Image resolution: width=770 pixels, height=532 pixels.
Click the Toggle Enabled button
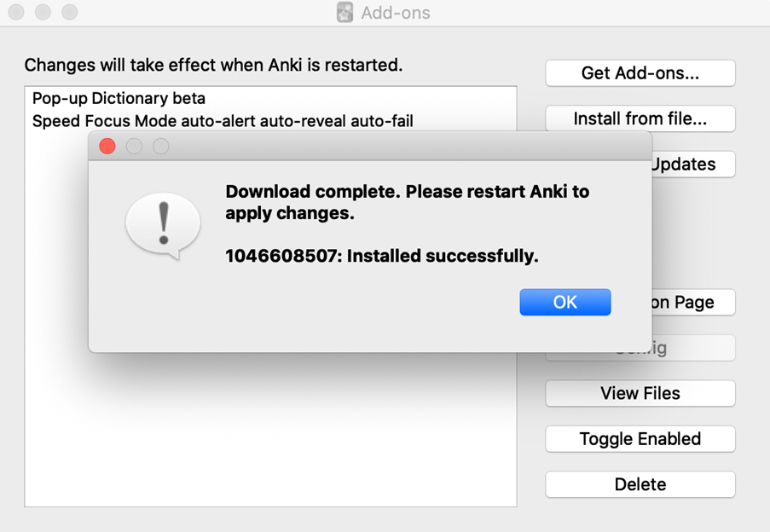coord(640,439)
